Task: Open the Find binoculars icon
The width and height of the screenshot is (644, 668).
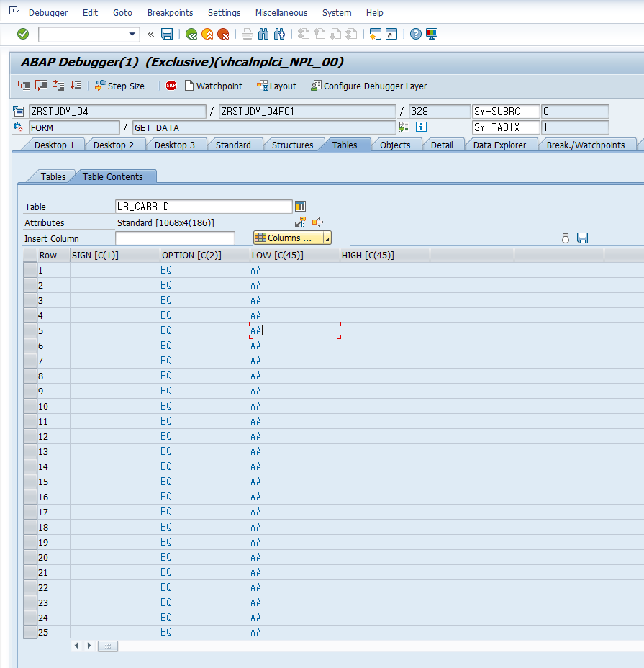Action: [x=263, y=34]
